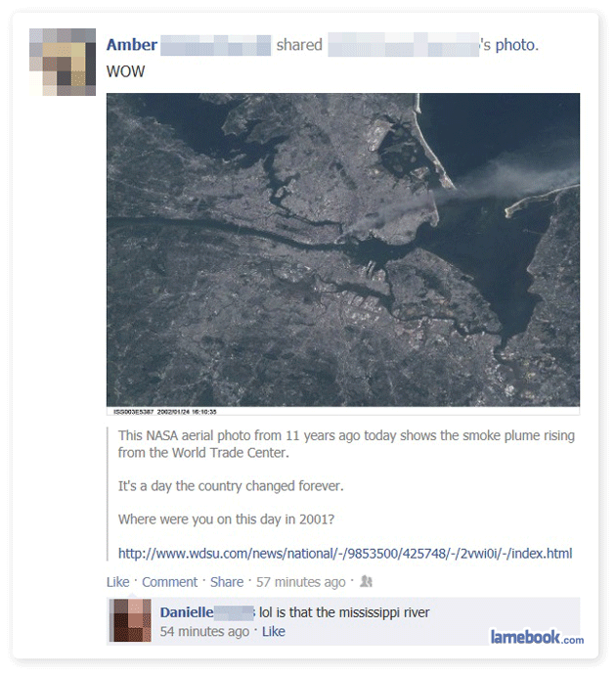Click the 'WOW' post text
This screenshot has height=676, width=616.
tap(125, 71)
